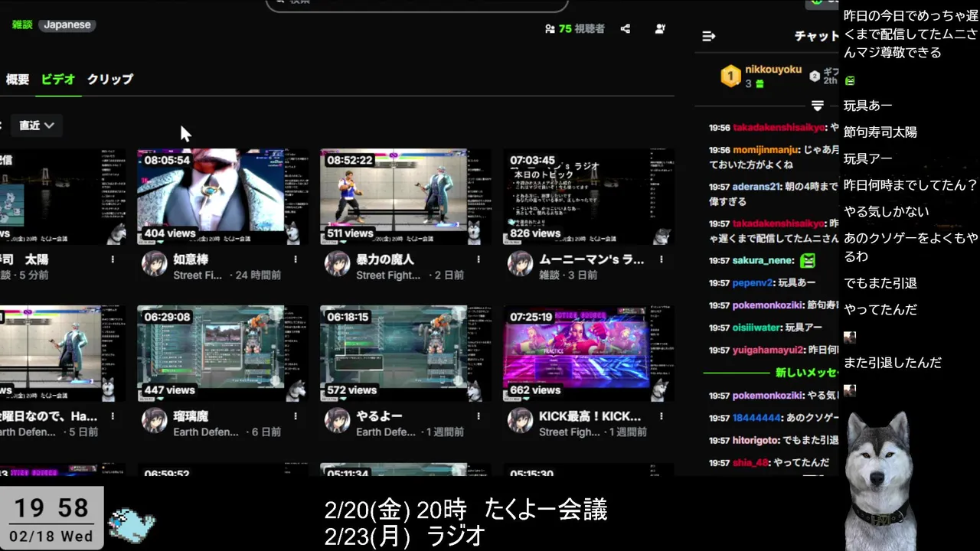
Task: Select the ビデオ tab
Action: [x=58, y=79]
